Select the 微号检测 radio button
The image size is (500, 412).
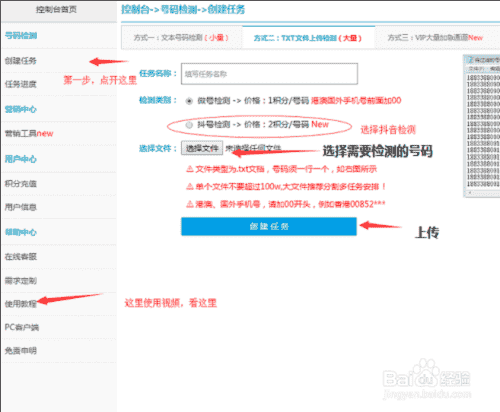[x=189, y=101]
